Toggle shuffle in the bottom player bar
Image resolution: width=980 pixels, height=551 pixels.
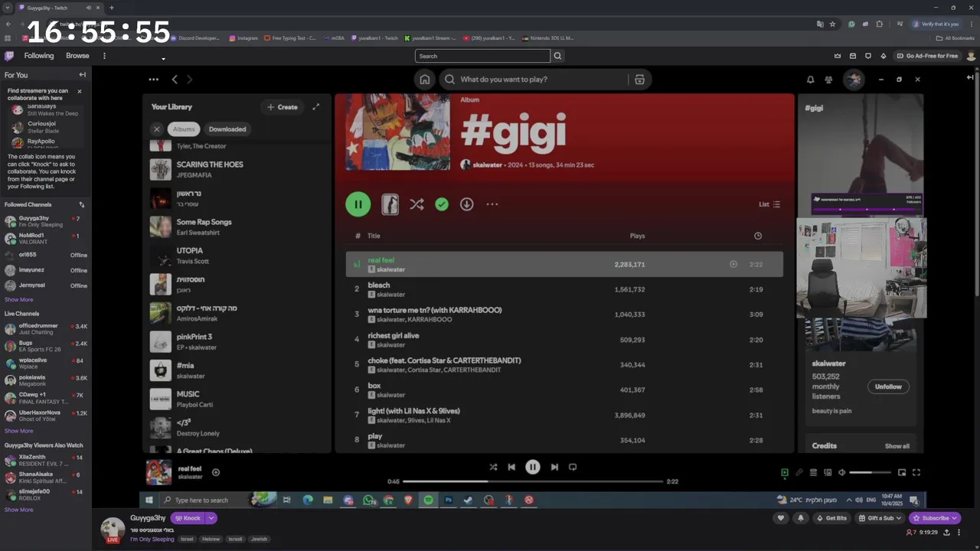click(493, 467)
